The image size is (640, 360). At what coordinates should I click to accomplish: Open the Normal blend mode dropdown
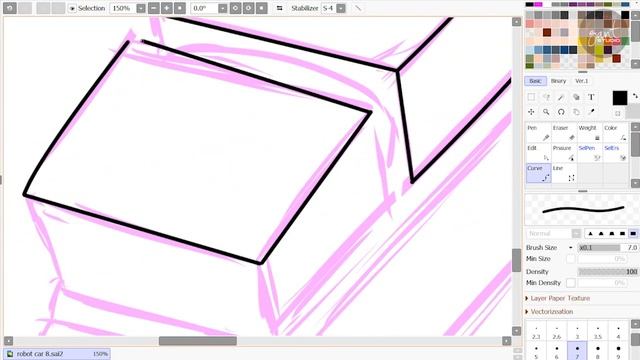click(x=576, y=233)
